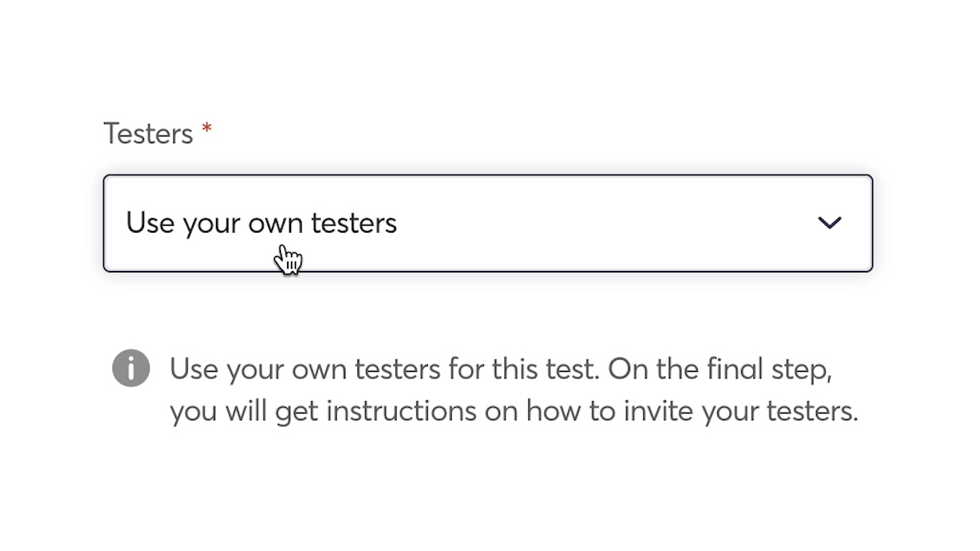Click the info circle before the helper text

coord(131,368)
